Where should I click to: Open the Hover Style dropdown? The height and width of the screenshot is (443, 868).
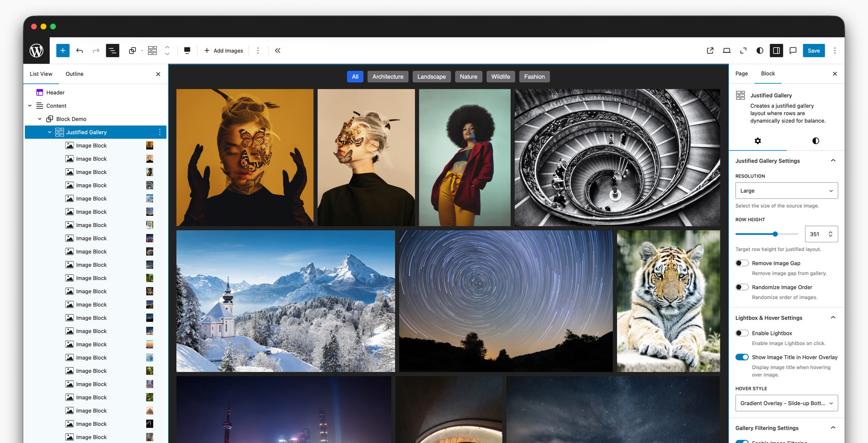click(x=786, y=403)
